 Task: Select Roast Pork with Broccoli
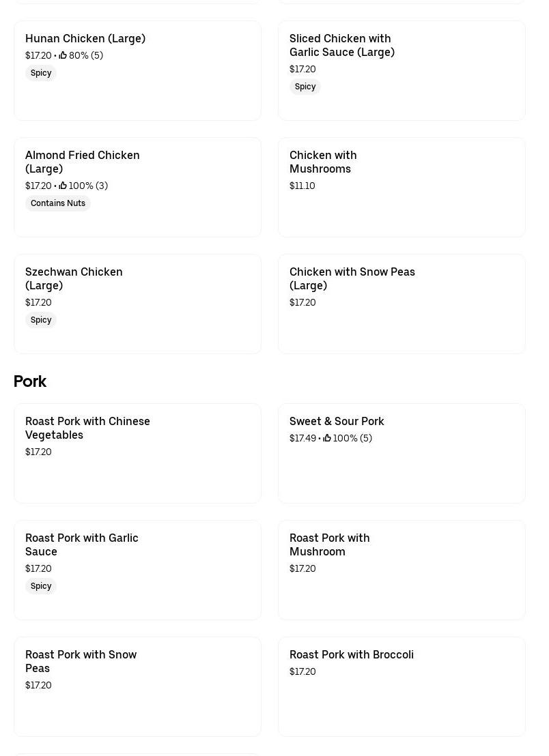pyautogui.click(x=351, y=654)
